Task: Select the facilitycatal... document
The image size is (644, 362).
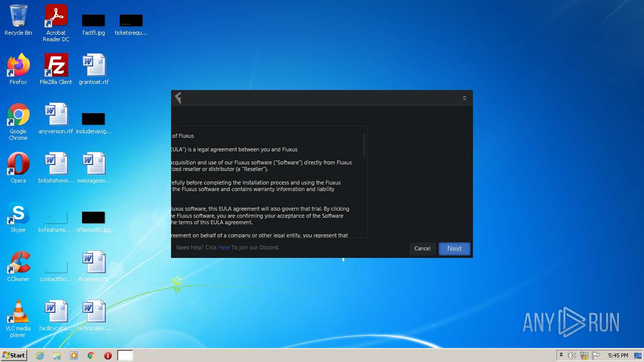Action: coord(56,315)
